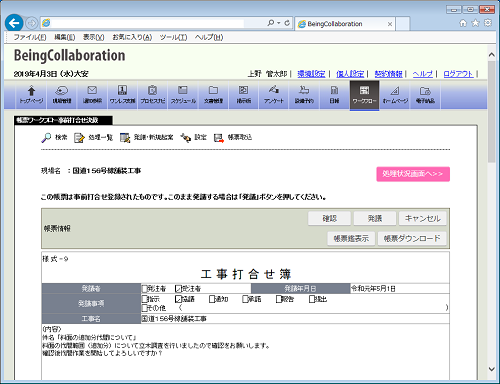
Task: Open the ツール(T) menu
Action: point(173,37)
